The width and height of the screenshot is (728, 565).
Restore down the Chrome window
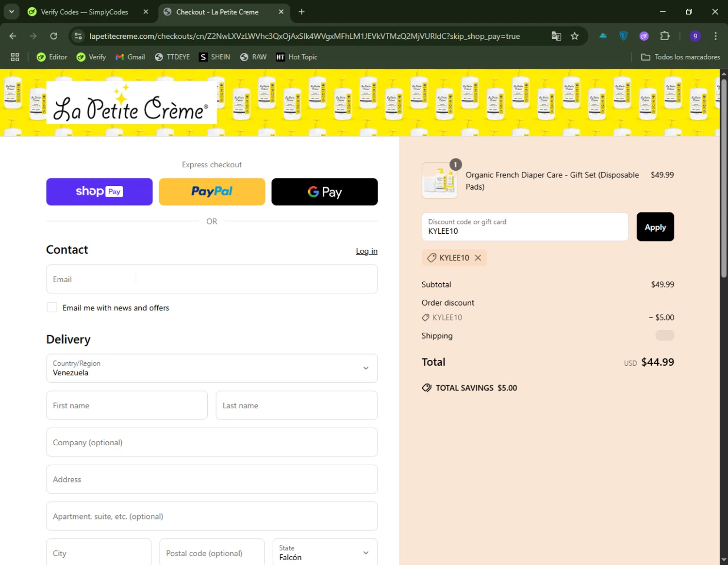coord(689,12)
